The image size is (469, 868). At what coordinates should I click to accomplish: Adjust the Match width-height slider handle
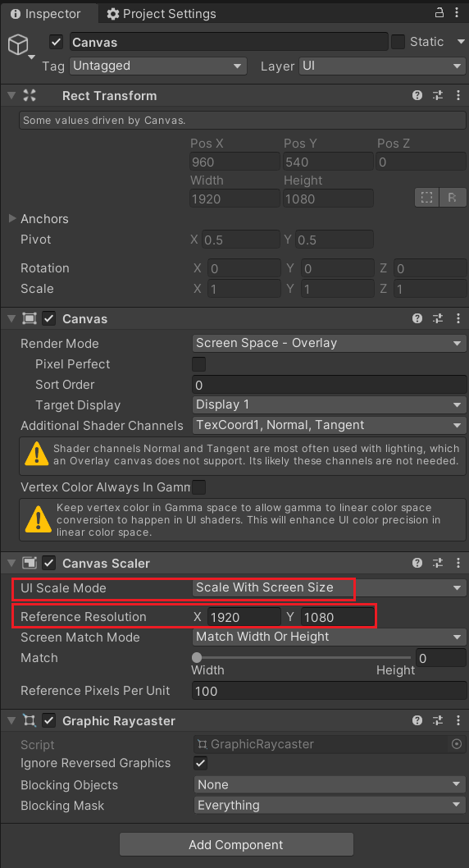[196, 658]
